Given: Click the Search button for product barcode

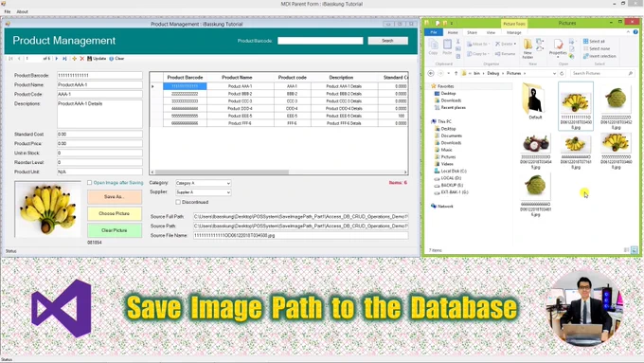Looking at the screenshot, I should point(387,41).
